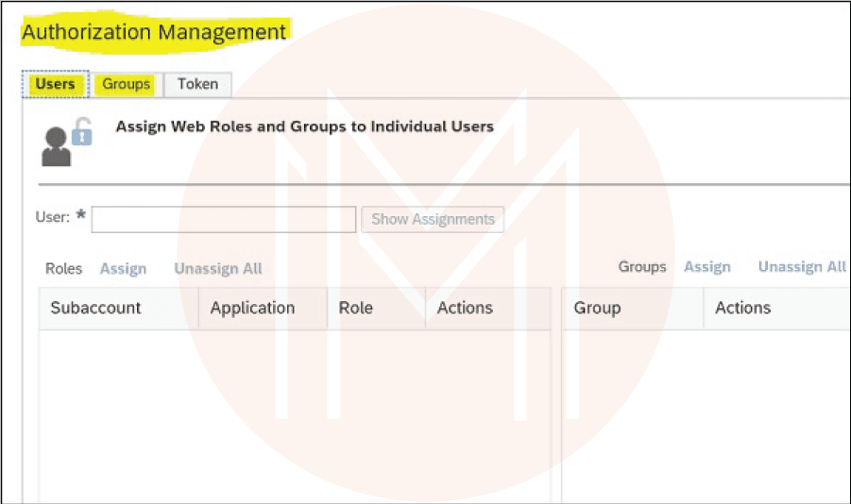851x504 pixels.
Task: Click Assign link next to Roles
Action: (123, 268)
